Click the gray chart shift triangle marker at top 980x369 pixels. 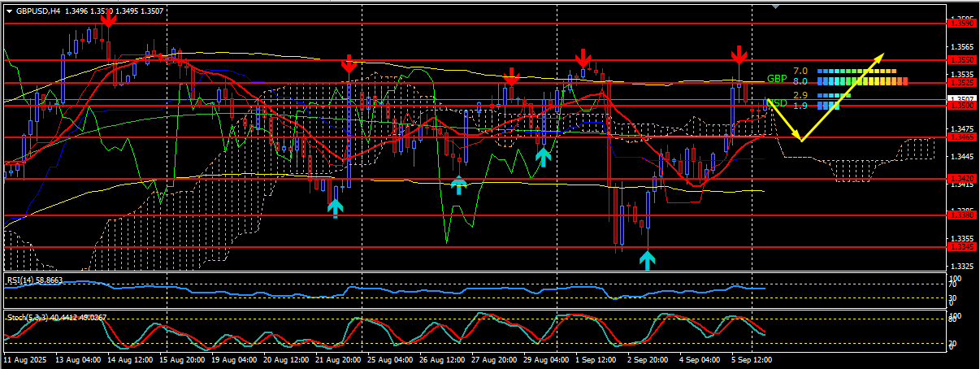[x=775, y=7]
